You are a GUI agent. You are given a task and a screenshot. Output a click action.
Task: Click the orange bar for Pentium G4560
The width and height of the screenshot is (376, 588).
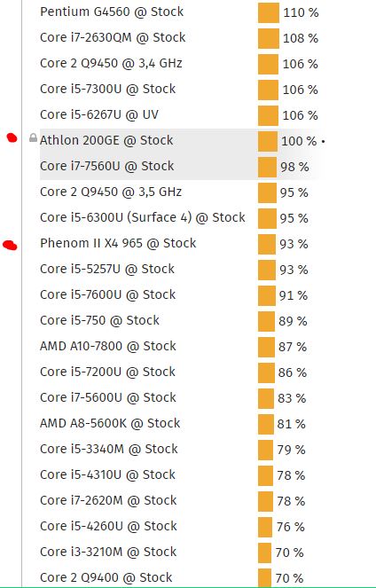[269, 12]
